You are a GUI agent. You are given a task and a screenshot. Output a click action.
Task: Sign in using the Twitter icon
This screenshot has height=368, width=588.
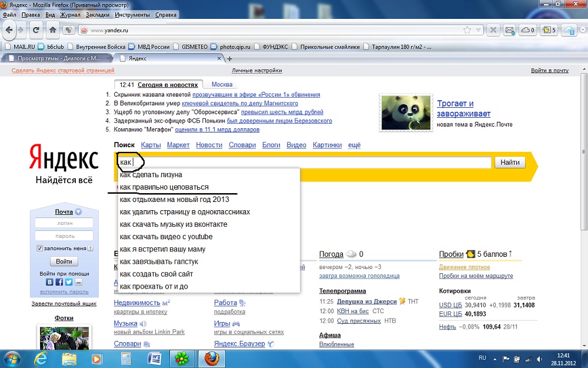pyautogui.click(x=69, y=283)
